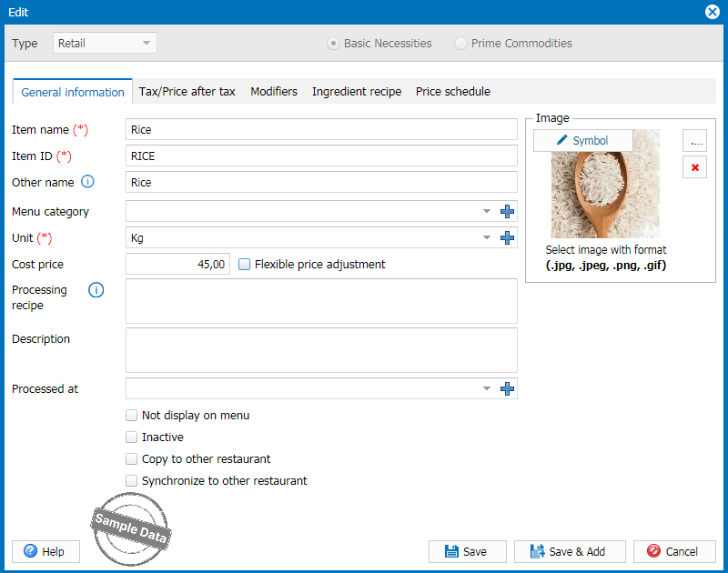
Task: Click the Cancel button
Action: pos(674,551)
